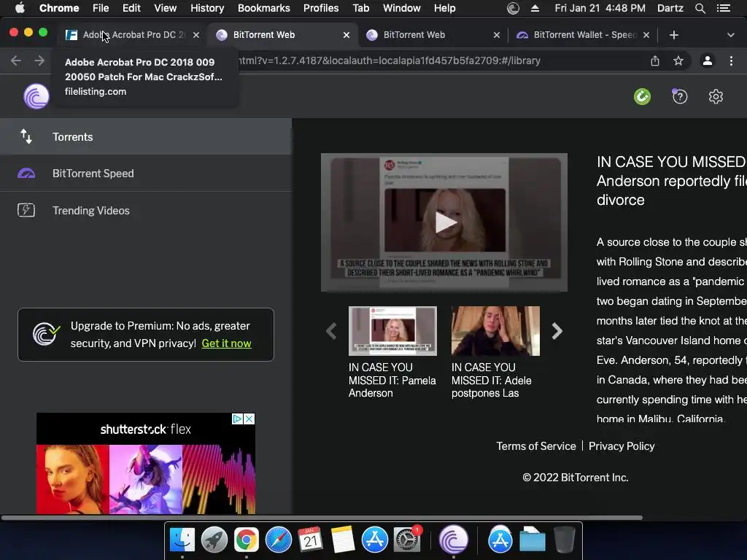Click the Torrents up-down arrows icon
The height and width of the screenshot is (560, 747).
pyautogui.click(x=26, y=136)
